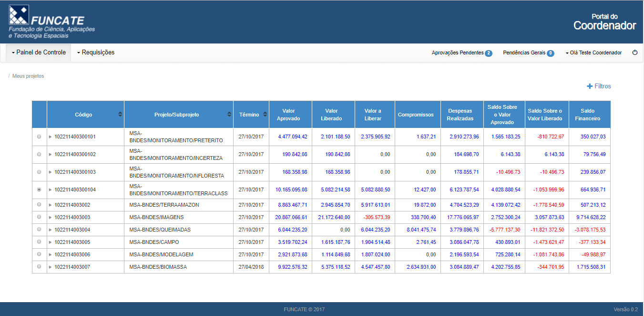The height and width of the screenshot is (316, 644).
Task: Open the Aprovações Pendentes link
Action: pos(457,53)
